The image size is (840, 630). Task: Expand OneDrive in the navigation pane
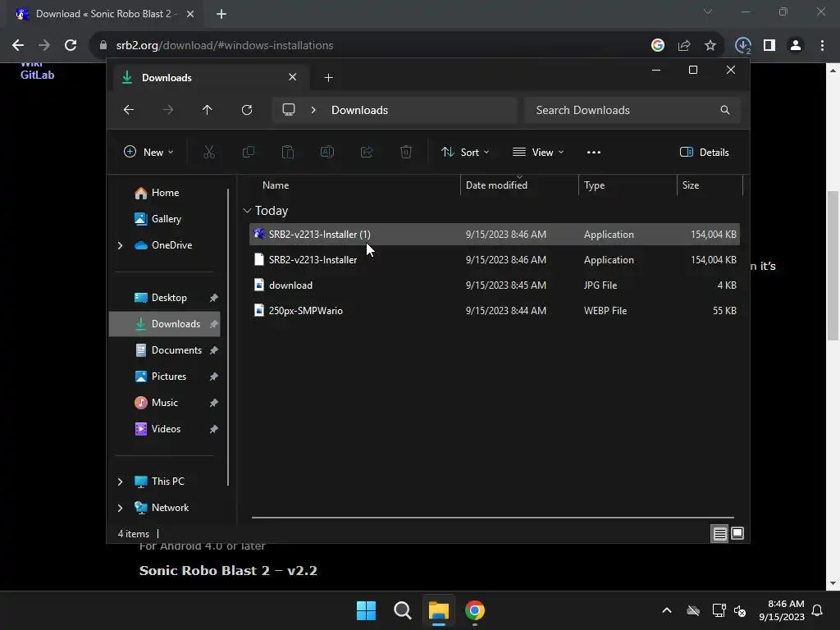[x=120, y=245]
